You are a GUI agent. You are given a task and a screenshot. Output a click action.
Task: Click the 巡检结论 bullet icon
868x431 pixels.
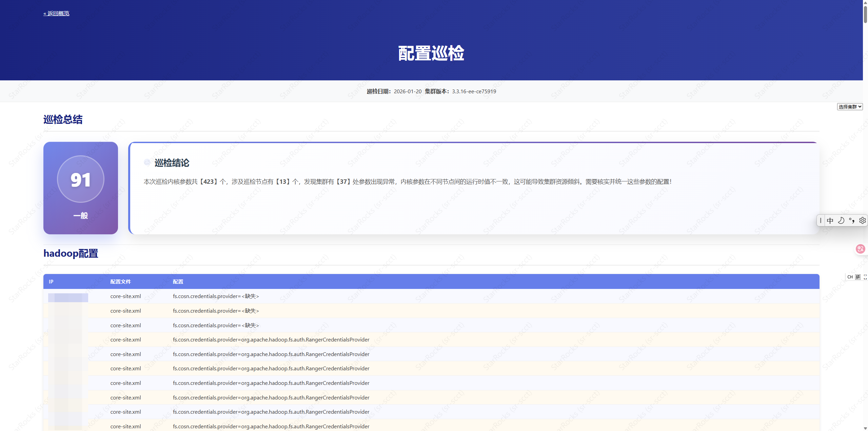pyautogui.click(x=147, y=163)
